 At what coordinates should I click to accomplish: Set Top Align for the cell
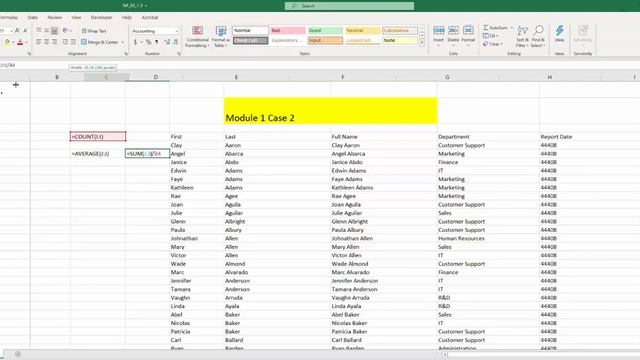(x=38, y=31)
